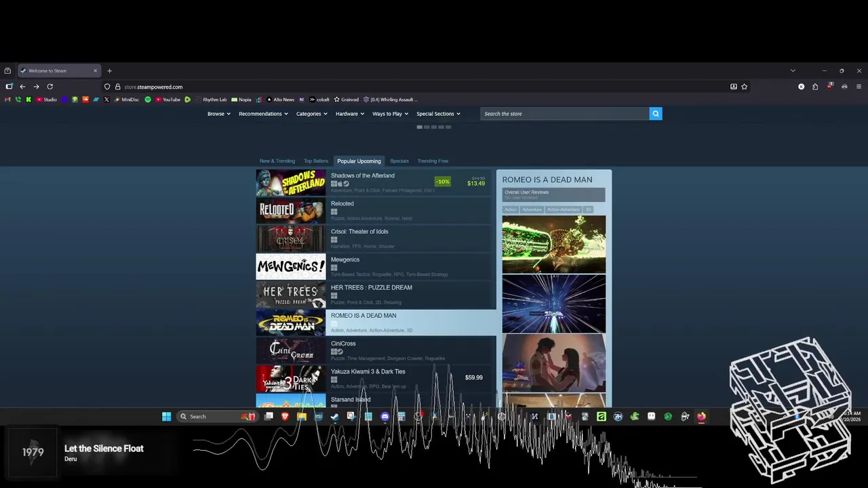Open the Windows Start button

166,416
